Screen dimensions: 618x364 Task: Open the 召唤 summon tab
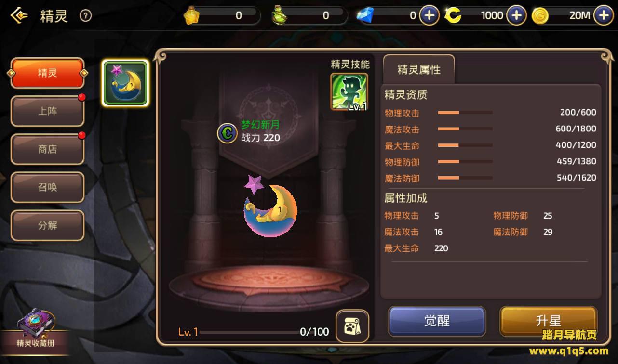pyautogui.click(x=47, y=187)
